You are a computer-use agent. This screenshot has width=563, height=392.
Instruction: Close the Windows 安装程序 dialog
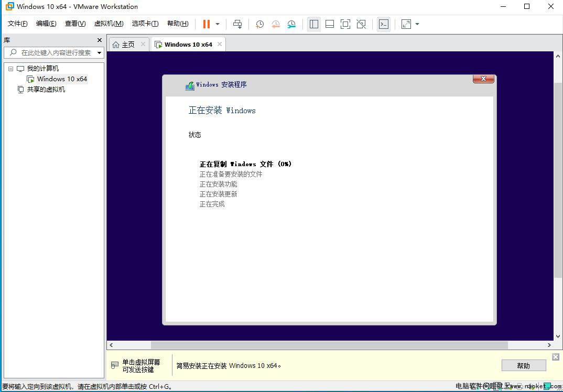pos(483,79)
